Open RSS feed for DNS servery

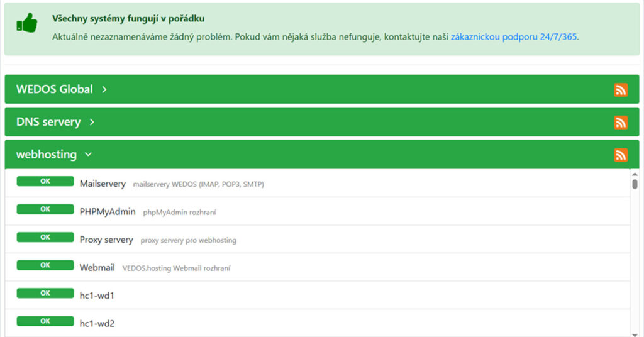(x=621, y=123)
